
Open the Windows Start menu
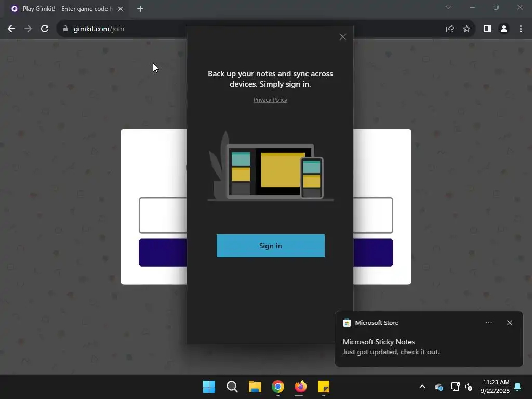[x=209, y=387]
